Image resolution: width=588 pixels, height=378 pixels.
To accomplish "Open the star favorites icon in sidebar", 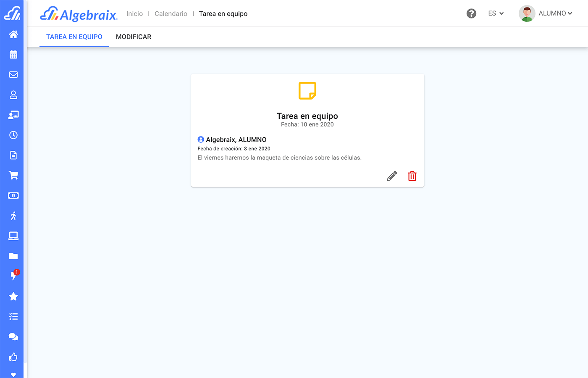I will pyautogui.click(x=13, y=297).
